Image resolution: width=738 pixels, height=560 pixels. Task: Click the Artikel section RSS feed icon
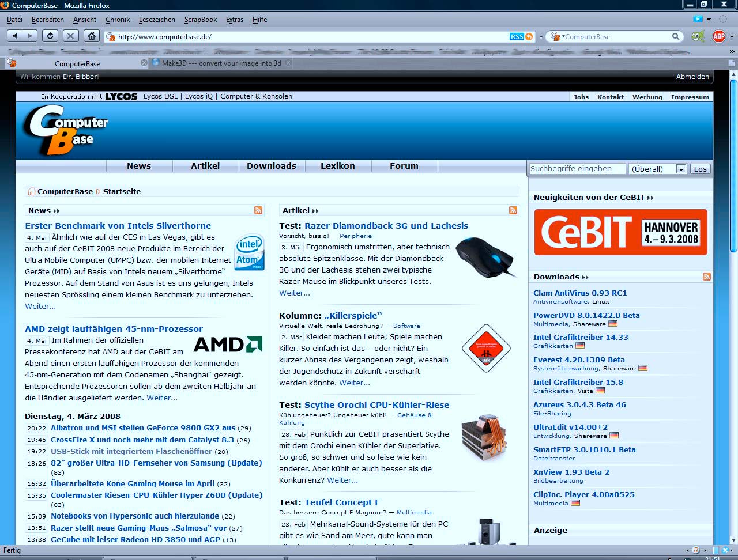click(513, 210)
